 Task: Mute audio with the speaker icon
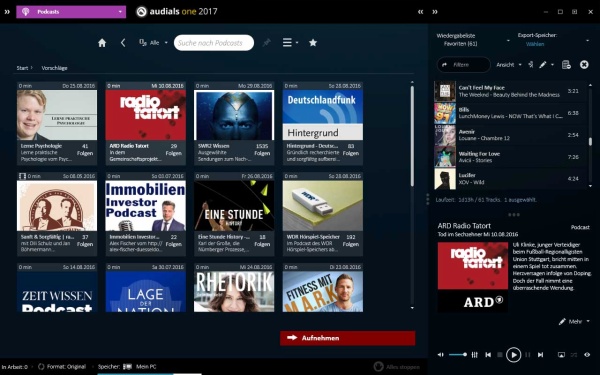click(440, 355)
